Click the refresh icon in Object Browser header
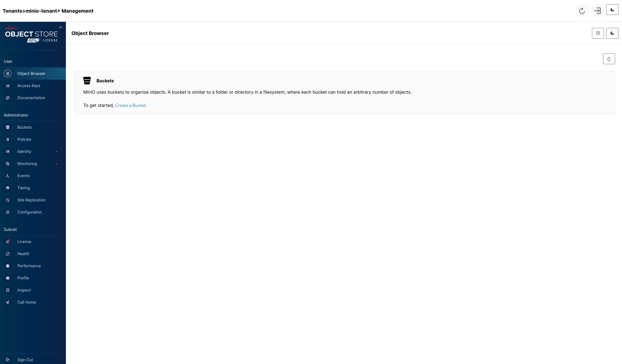Viewport: 622px width, 364px height. click(608, 58)
